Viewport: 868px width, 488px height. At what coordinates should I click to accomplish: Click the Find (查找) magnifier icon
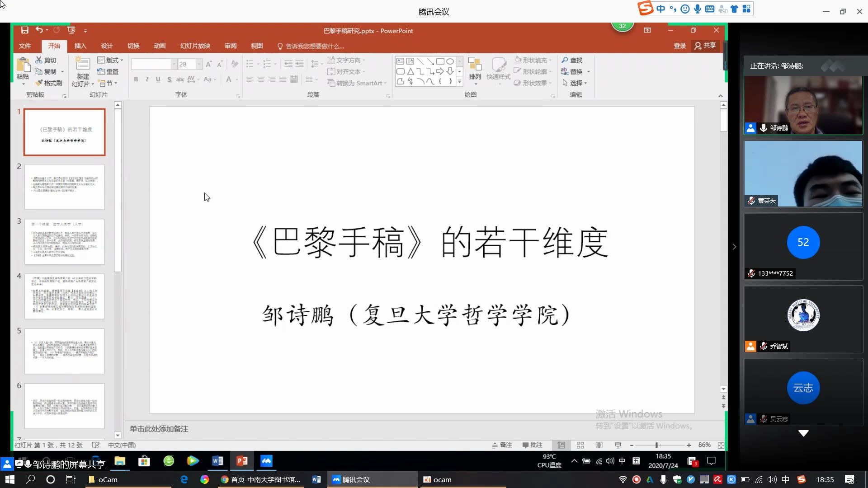pyautogui.click(x=565, y=60)
